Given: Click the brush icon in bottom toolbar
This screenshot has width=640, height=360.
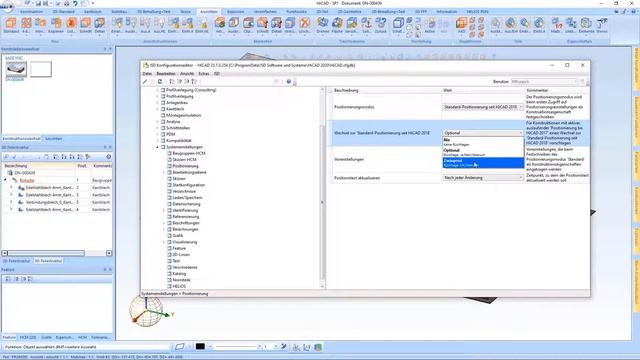Looking at the screenshot, I should click(x=284, y=347).
